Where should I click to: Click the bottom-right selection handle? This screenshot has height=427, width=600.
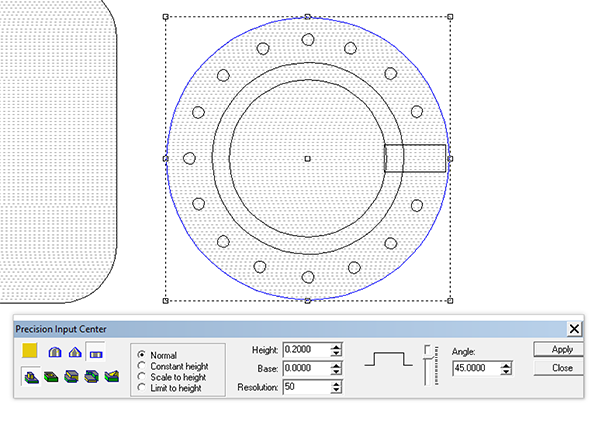[450, 301]
